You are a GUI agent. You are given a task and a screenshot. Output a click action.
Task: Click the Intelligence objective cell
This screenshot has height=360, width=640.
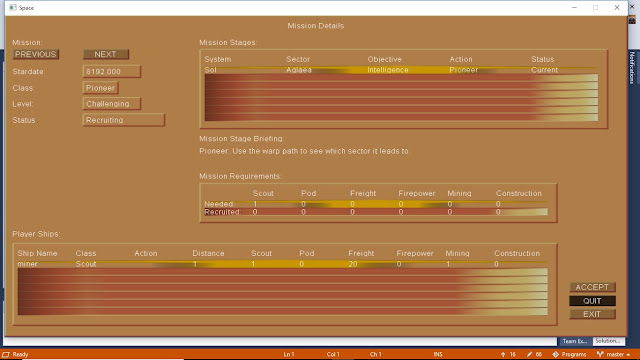click(388, 70)
